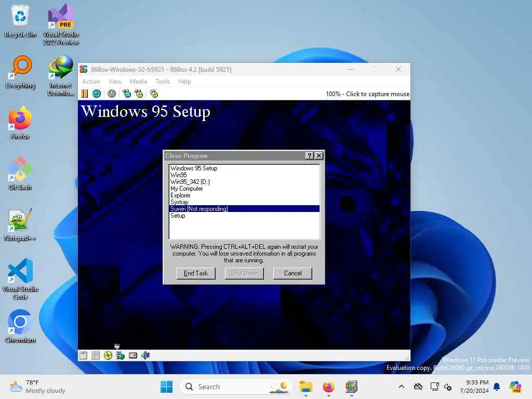Send Ctrl+Alt+Del via toolbar icon

click(127, 94)
